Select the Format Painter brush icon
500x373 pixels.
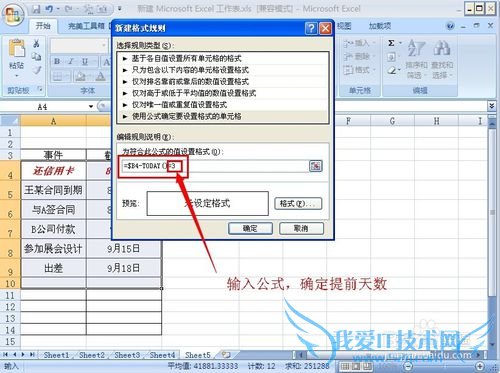point(36,70)
